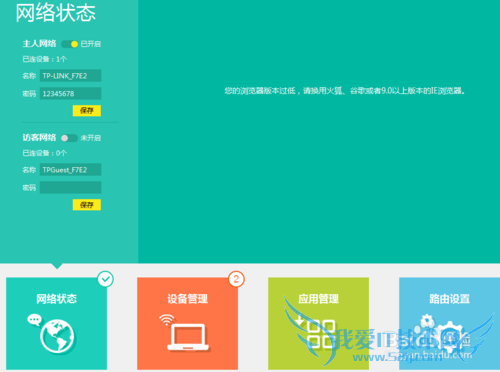Image resolution: width=500 pixels, height=372 pixels.
Task: Click the app grid icon in 应用管理 tile
Action: coord(317,333)
